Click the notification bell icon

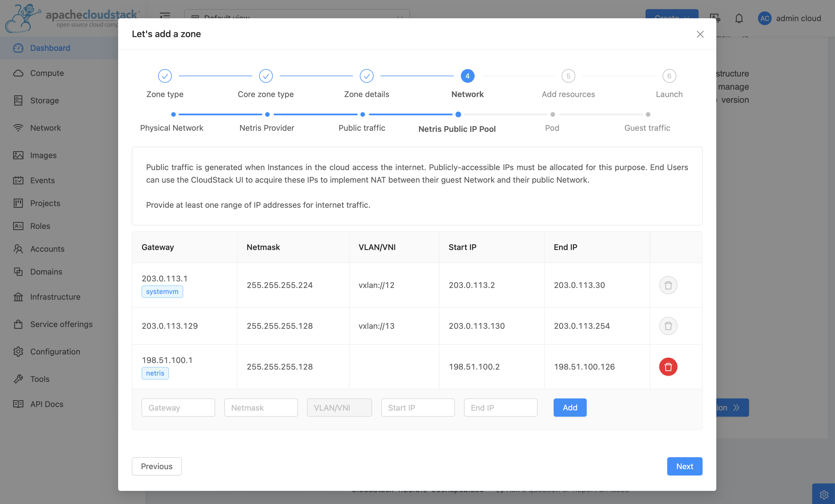point(739,18)
